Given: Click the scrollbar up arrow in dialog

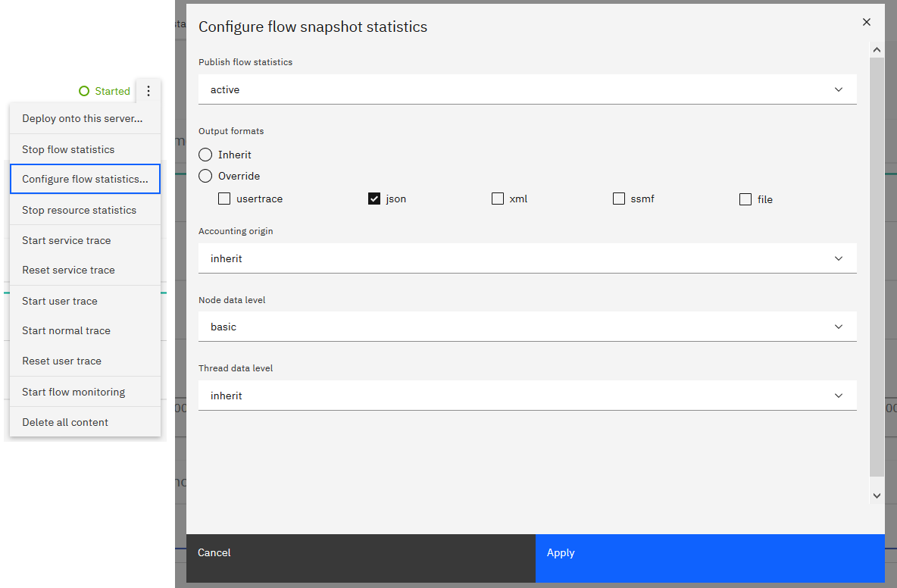Looking at the screenshot, I should (877, 50).
